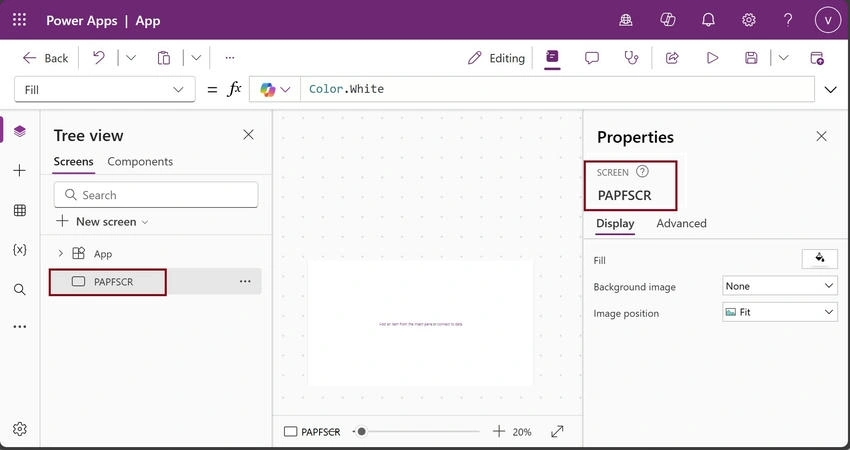850x450 pixels.
Task: Go Back from the app editor
Action: (46, 58)
